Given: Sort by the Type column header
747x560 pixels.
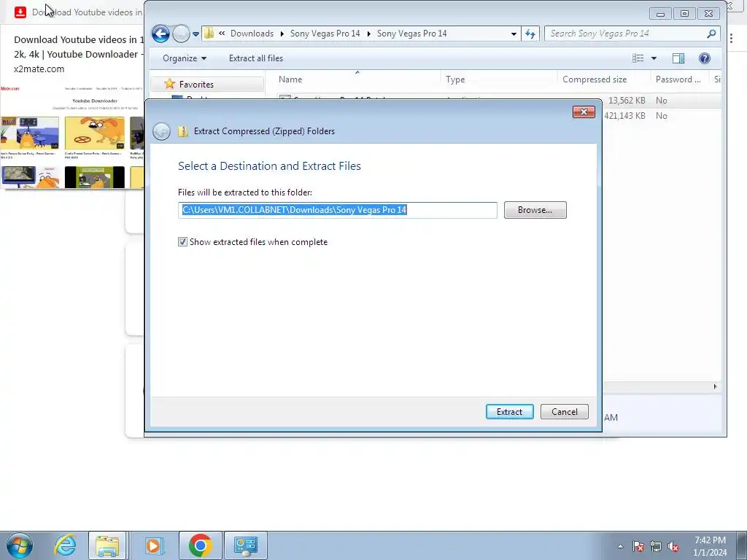Looking at the screenshot, I should (499, 79).
